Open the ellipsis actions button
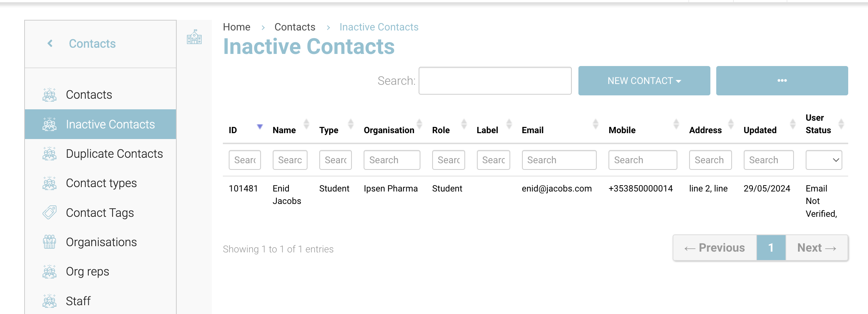Image resolution: width=868 pixels, height=314 pixels. (x=782, y=81)
